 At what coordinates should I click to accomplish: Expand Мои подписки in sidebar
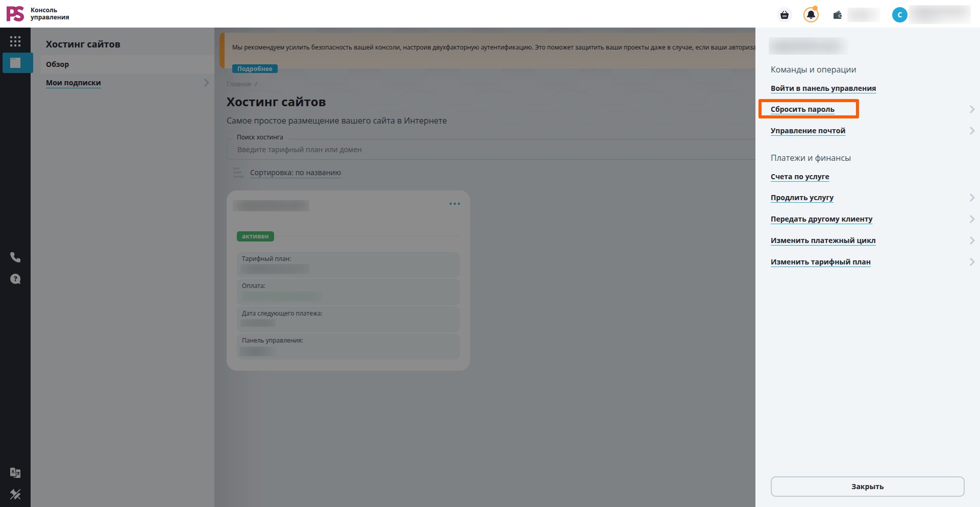tap(206, 83)
